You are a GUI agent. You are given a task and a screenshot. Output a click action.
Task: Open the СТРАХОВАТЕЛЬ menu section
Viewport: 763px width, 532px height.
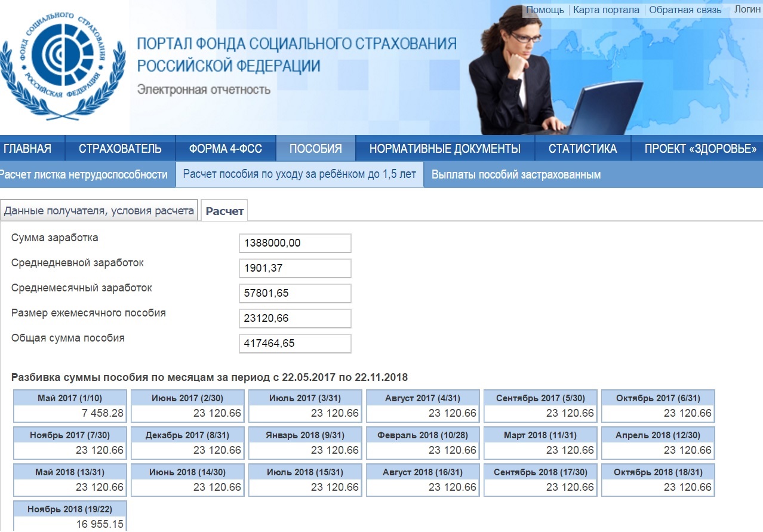pos(120,149)
